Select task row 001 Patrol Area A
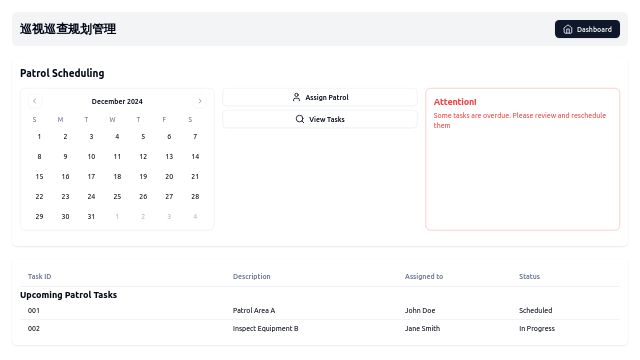640x360 pixels. [x=320, y=310]
